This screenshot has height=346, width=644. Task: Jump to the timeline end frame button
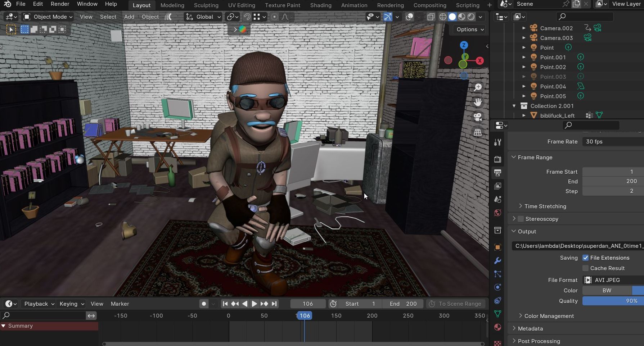274,304
